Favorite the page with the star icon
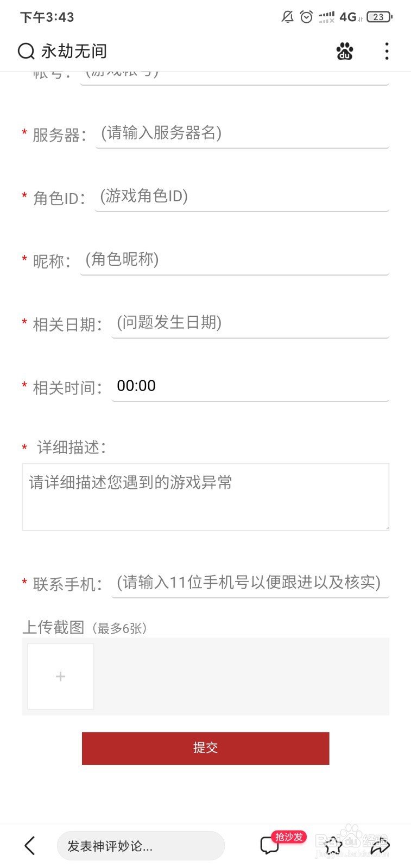The width and height of the screenshot is (411, 868). pyautogui.click(x=333, y=845)
